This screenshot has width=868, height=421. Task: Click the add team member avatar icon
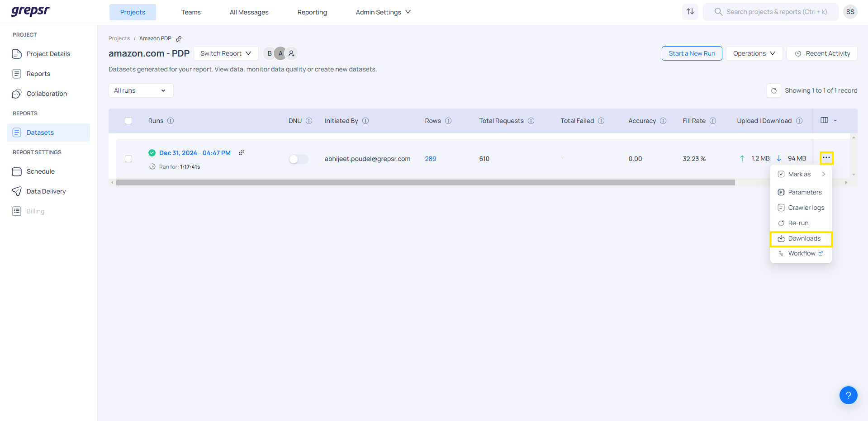coord(291,53)
